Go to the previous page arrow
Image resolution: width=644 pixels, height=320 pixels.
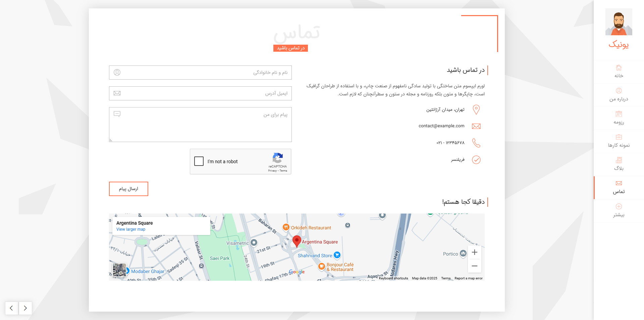tap(12, 308)
